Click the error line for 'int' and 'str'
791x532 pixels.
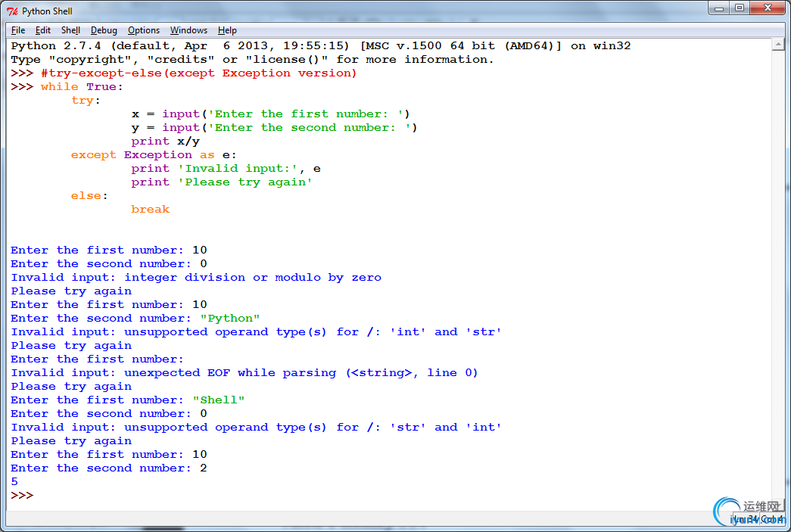pos(257,331)
